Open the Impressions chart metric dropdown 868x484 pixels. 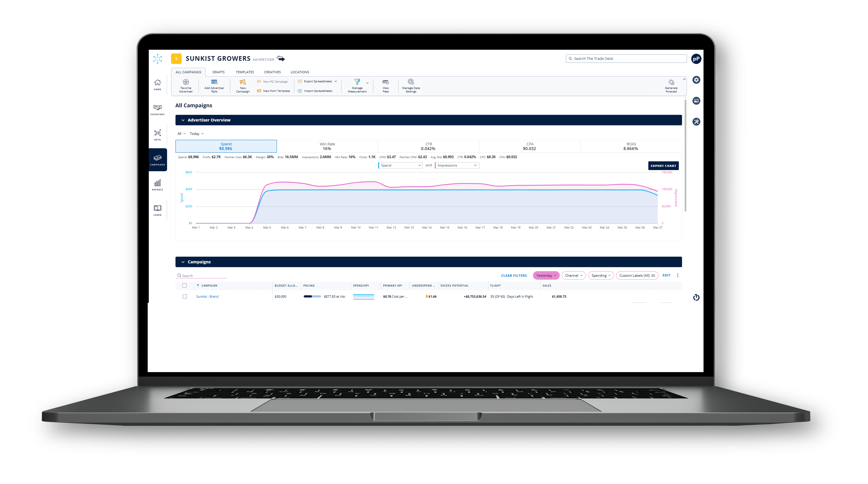click(457, 165)
